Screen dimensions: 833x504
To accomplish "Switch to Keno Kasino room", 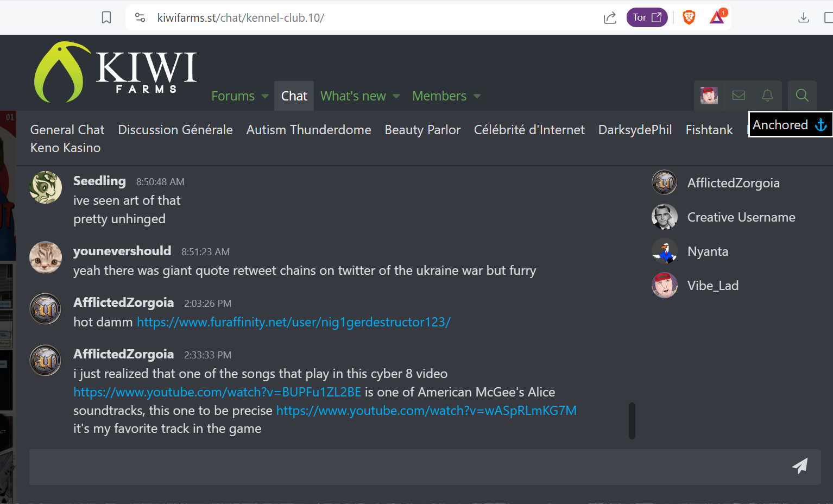I will coord(65,148).
